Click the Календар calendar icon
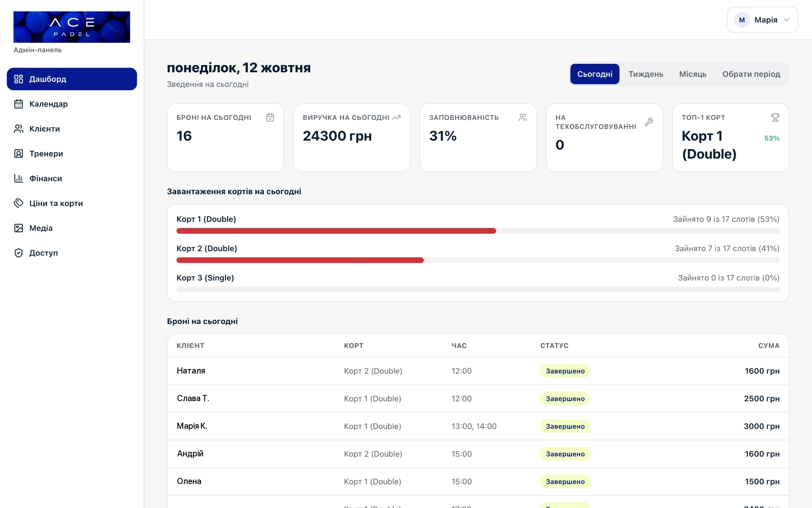This screenshot has height=508, width=812. pyautogui.click(x=19, y=104)
